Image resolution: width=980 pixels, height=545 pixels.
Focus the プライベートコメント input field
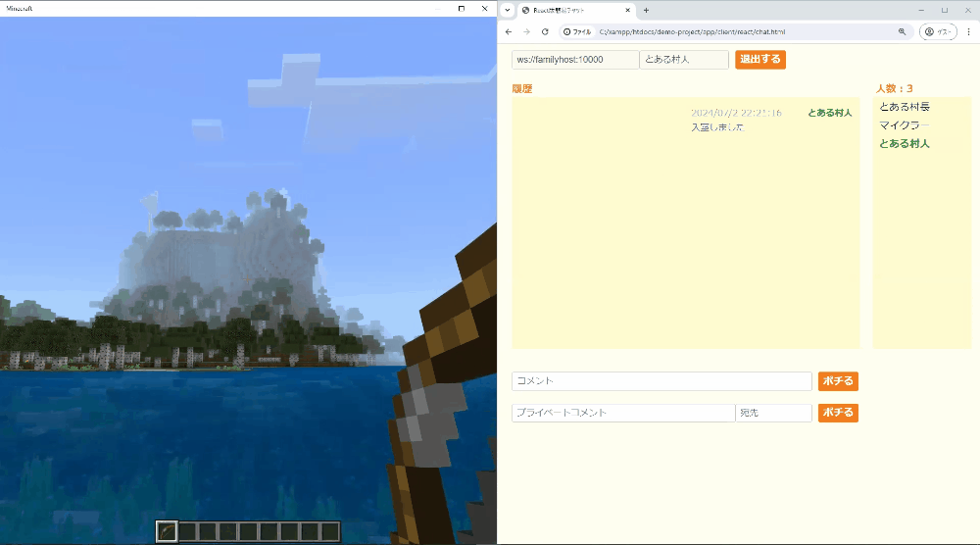coord(622,414)
